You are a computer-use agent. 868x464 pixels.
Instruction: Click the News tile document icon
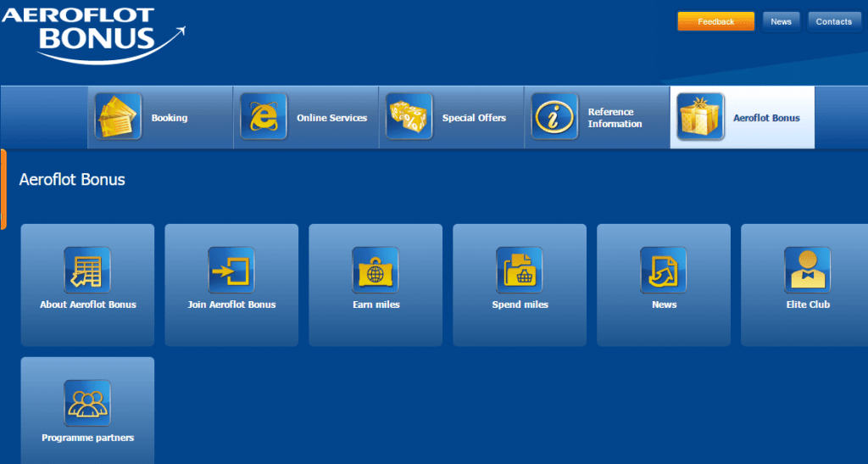click(x=663, y=270)
